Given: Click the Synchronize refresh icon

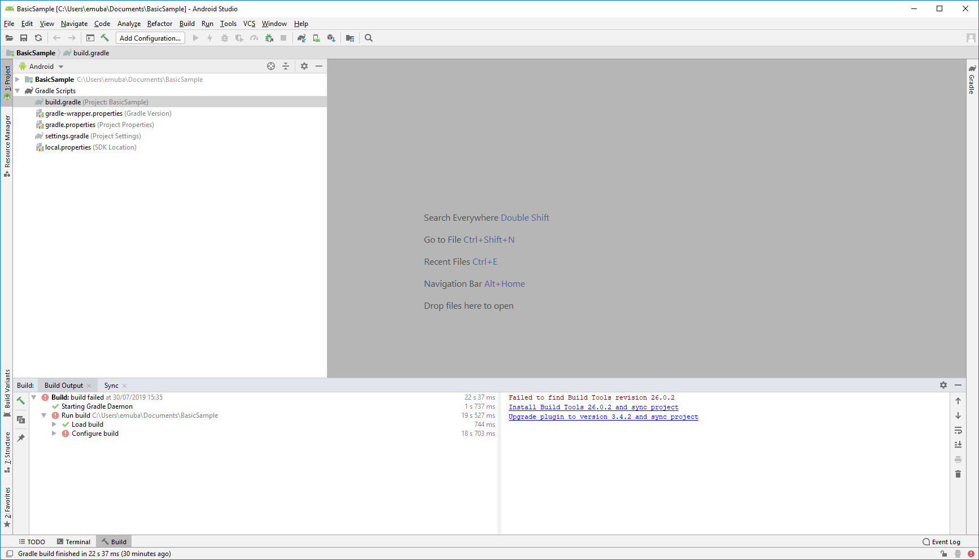Looking at the screenshot, I should [x=38, y=38].
